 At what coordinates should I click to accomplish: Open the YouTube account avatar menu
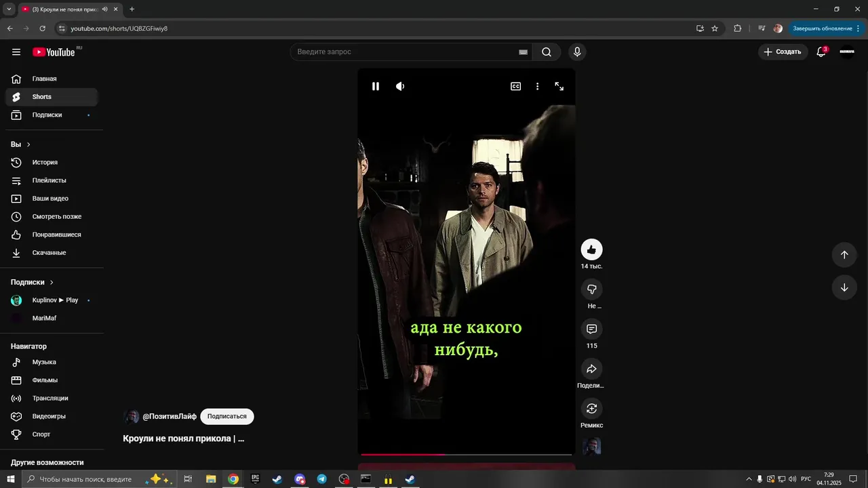coord(847,52)
